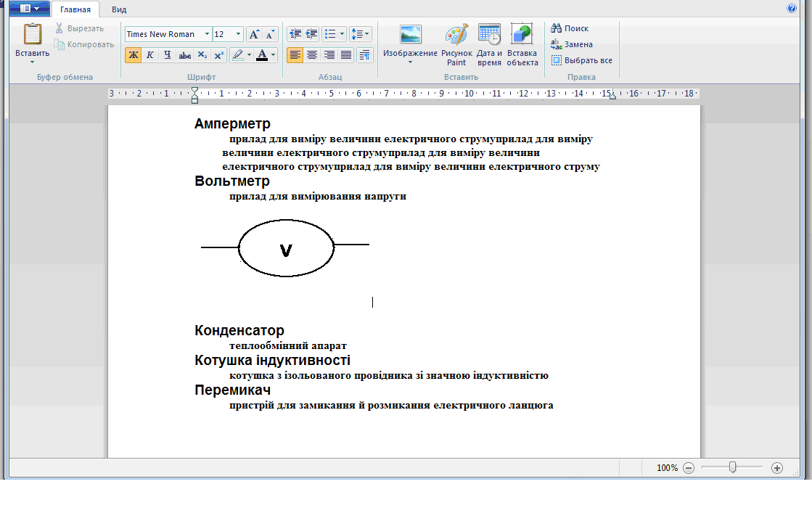Open the Times New Roman font dropdown
The height and width of the screenshot is (529, 812).
[x=207, y=34]
